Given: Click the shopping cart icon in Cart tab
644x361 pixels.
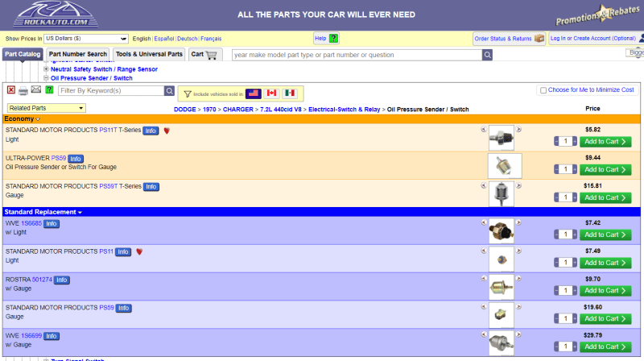Looking at the screenshot, I should 211,55.
